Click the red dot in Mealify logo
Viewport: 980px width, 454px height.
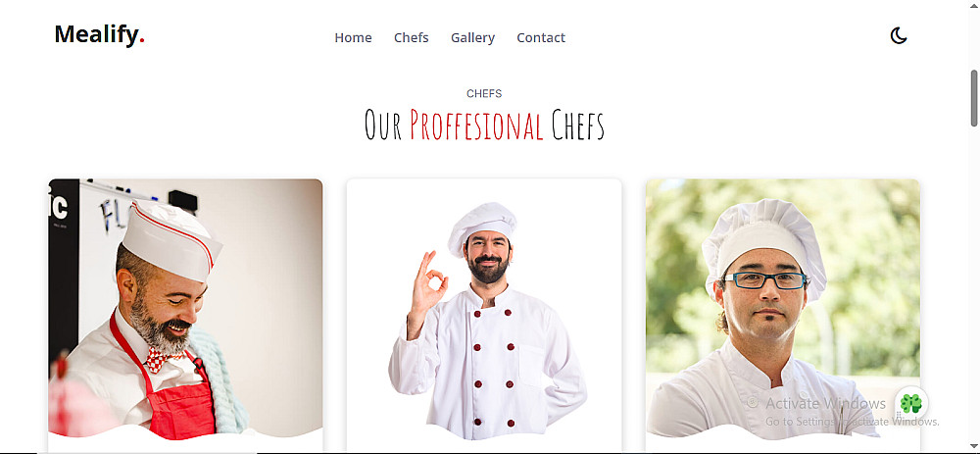pos(142,42)
